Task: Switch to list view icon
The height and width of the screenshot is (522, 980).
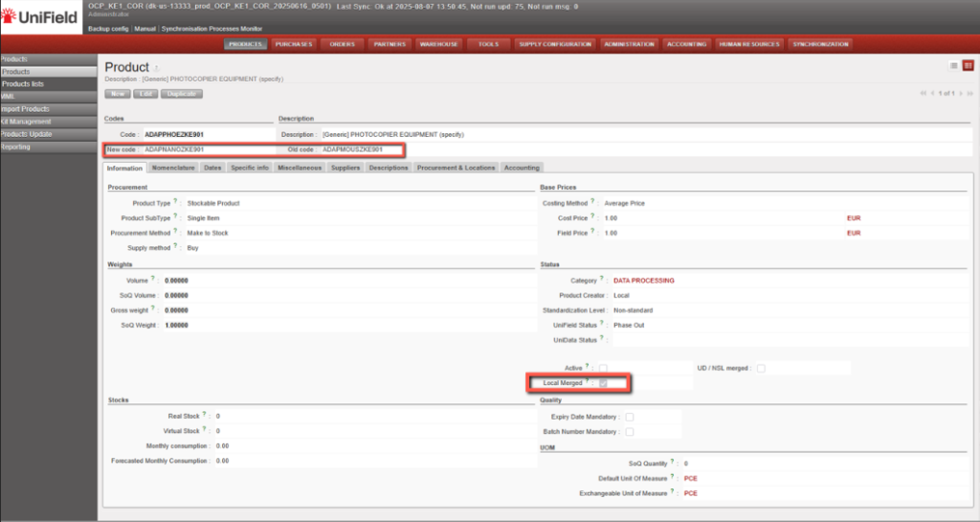Action: pyautogui.click(x=953, y=65)
